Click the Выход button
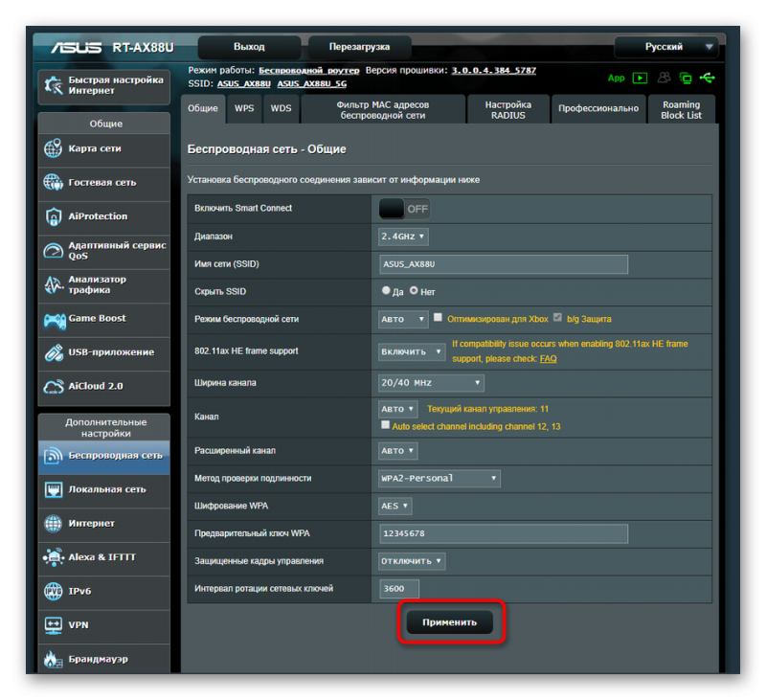Image resolution: width=766 pixels, height=700 pixels. point(249,47)
